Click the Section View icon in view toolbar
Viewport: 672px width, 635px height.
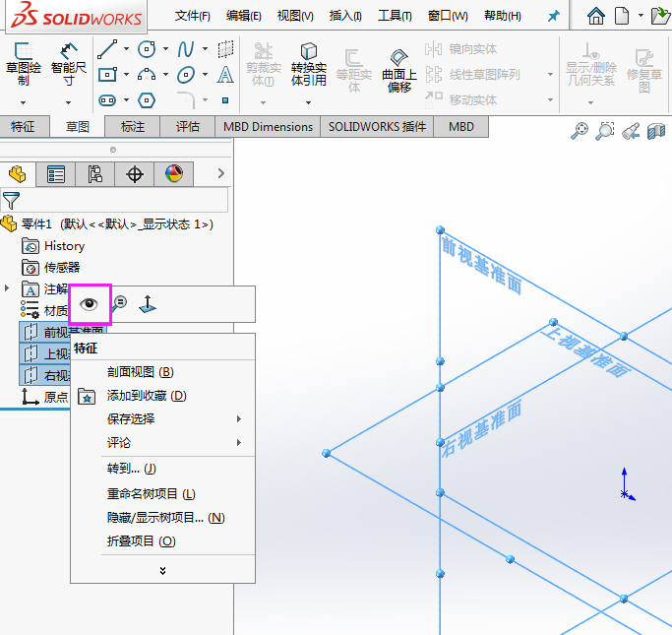pyautogui.click(x=656, y=131)
